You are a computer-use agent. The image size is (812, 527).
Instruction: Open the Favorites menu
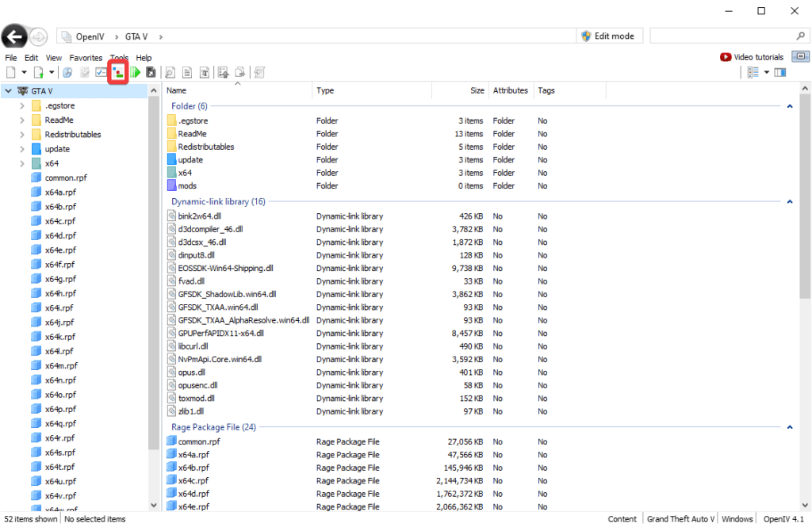[86, 58]
